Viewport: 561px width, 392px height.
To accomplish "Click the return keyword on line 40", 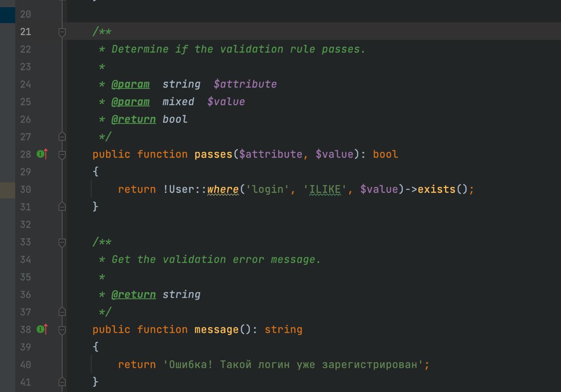I will (137, 364).
